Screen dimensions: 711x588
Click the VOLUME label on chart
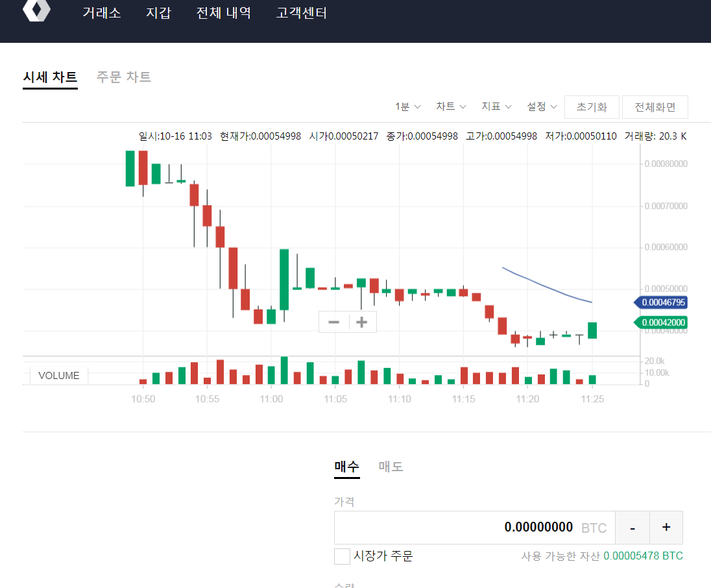59,376
